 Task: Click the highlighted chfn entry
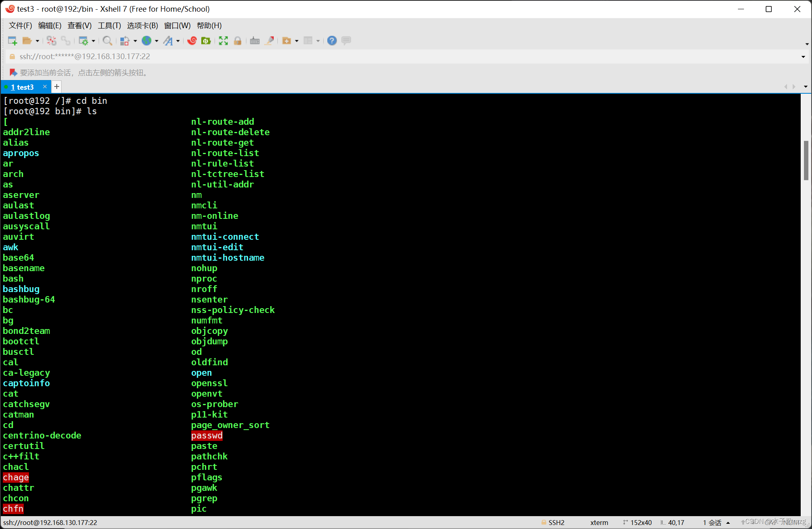(13, 508)
